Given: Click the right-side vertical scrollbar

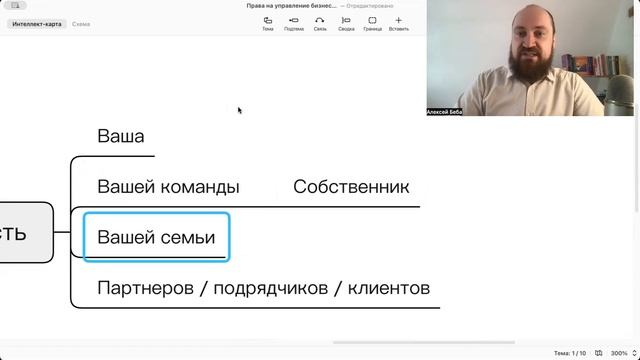Looking at the screenshot, I should pyautogui.click(x=637, y=157).
